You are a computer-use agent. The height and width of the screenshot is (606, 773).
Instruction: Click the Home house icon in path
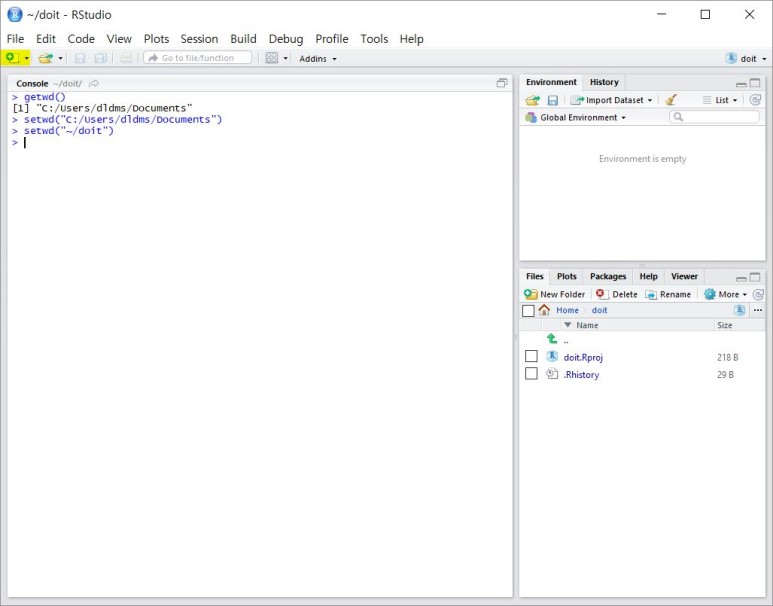(544, 310)
